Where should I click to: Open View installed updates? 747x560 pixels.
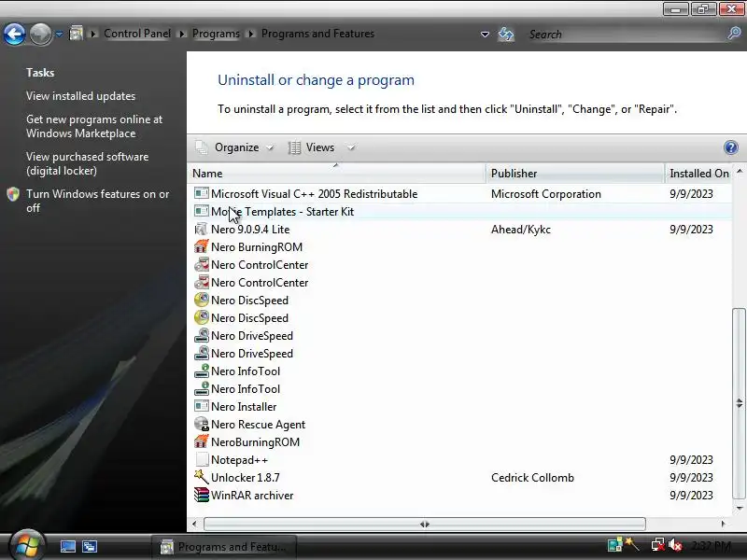pos(80,96)
